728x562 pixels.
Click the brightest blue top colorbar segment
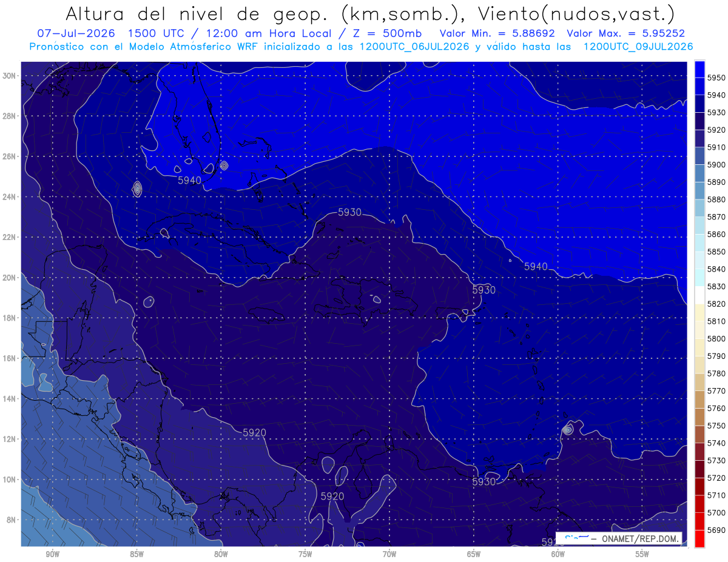coord(699,69)
